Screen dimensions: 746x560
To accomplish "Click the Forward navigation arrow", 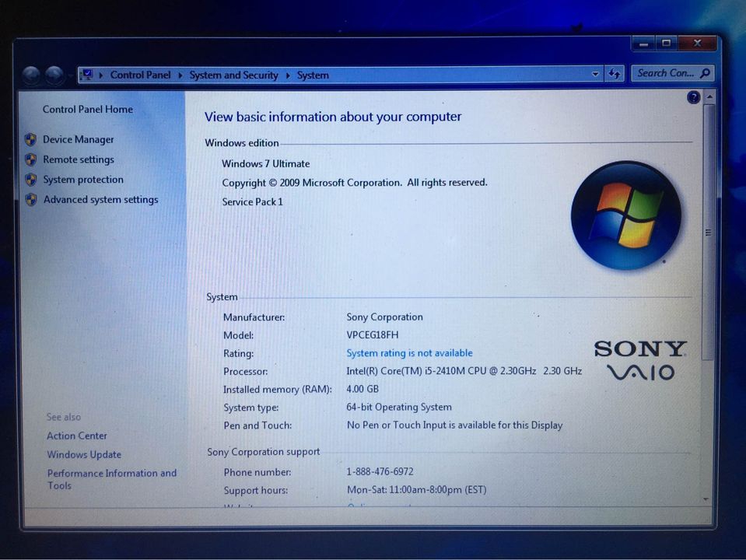I will (x=54, y=75).
